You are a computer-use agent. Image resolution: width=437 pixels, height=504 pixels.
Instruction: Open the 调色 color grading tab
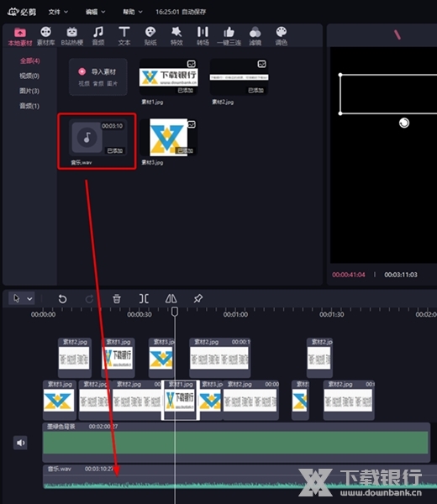(281, 37)
